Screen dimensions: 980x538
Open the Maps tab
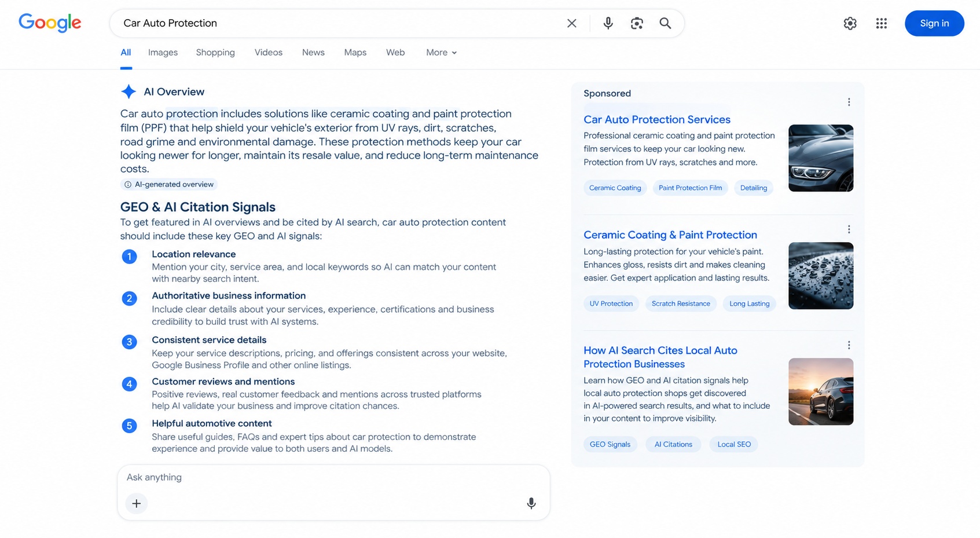pos(355,52)
